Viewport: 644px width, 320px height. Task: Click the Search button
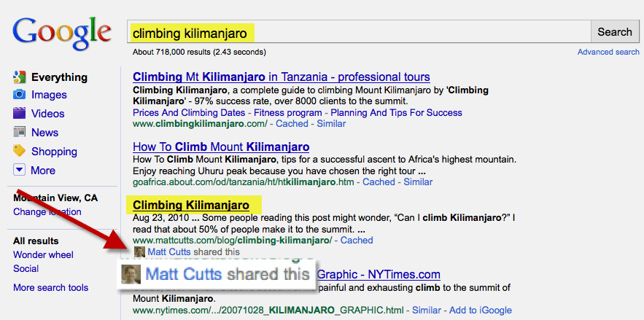(615, 31)
